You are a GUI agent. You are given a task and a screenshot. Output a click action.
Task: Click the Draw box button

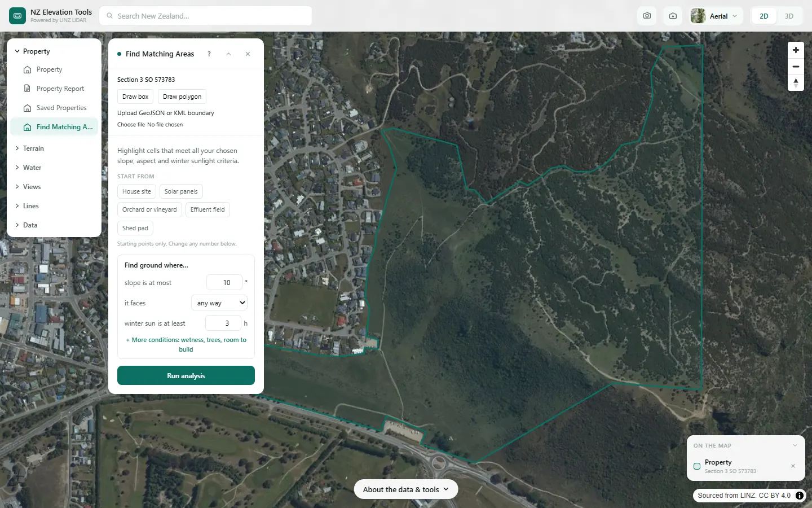135,97
